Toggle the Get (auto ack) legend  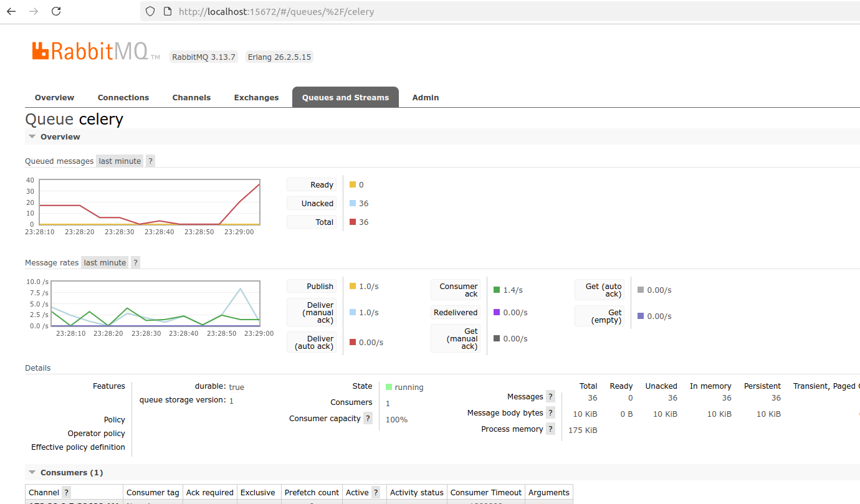click(600, 290)
